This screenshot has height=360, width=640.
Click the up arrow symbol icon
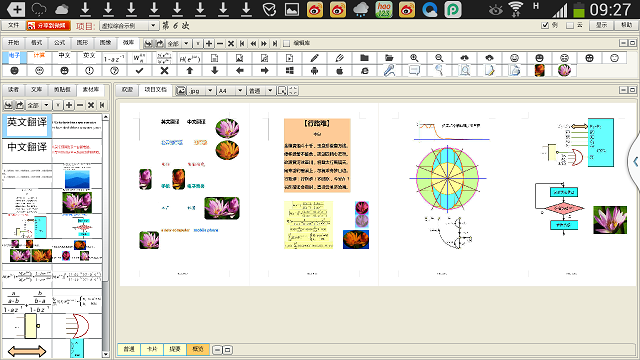[x=189, y=71]
